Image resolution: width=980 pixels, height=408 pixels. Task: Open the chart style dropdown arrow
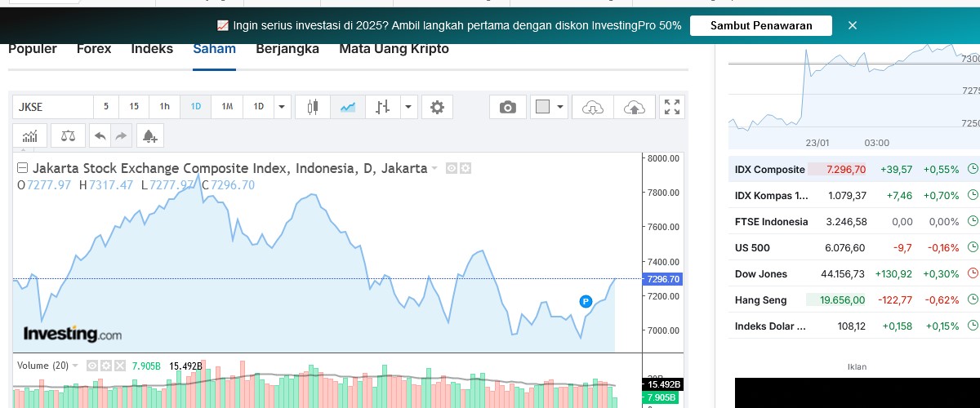pyautogui.click(x=409, y=106)
